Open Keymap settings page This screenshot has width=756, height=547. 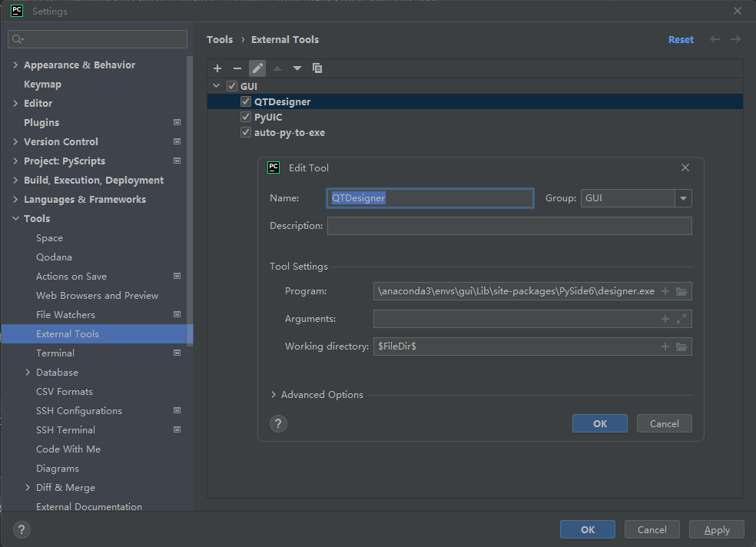tap(42, 85)
